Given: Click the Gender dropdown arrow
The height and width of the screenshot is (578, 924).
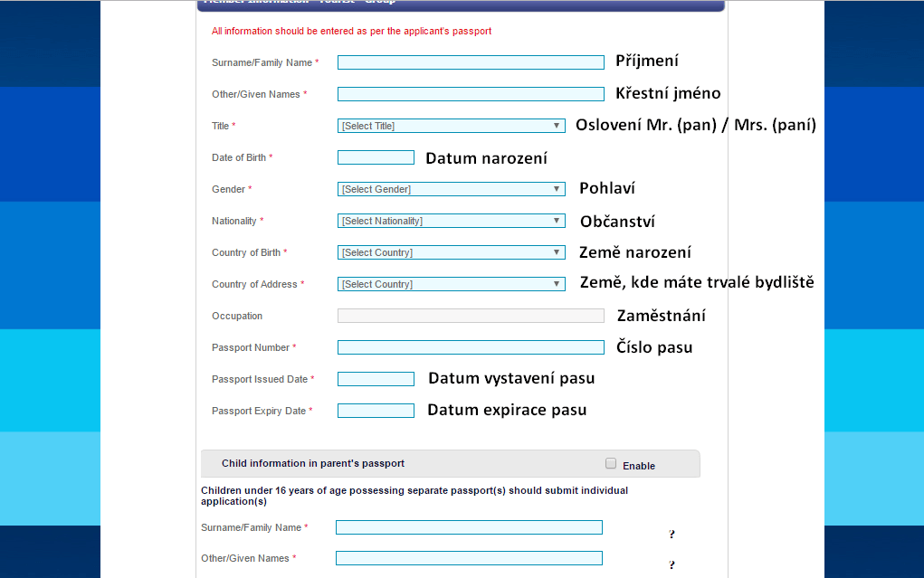Looking at the screenshot, I should (556, 189).
